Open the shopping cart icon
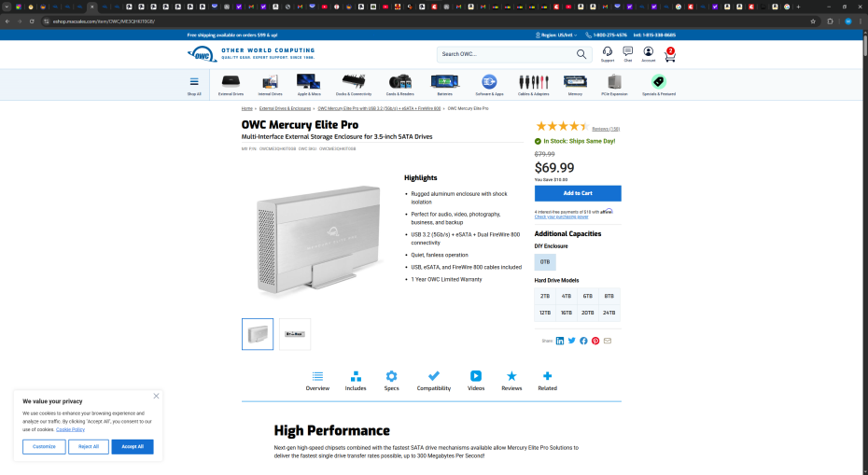Screen dimensions: 868x475 (670, 54)
